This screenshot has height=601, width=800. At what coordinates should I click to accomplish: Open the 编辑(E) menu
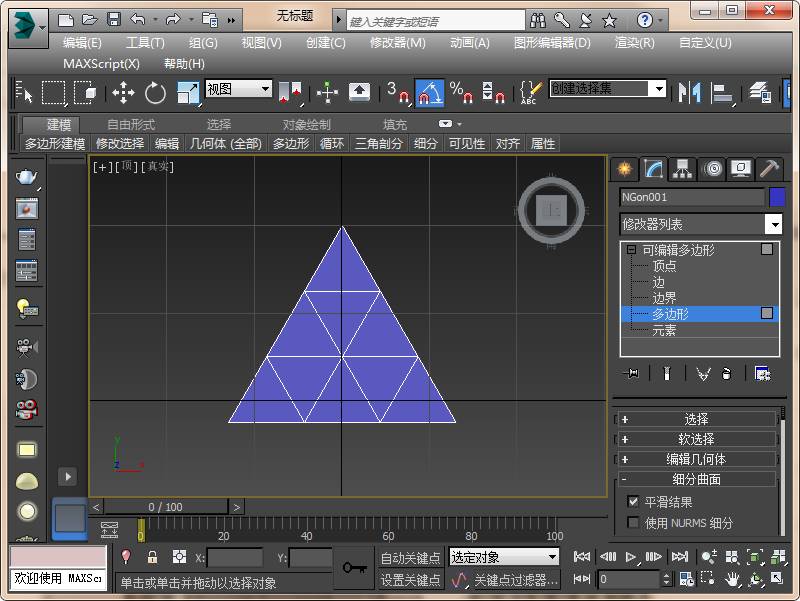point(82,43)
